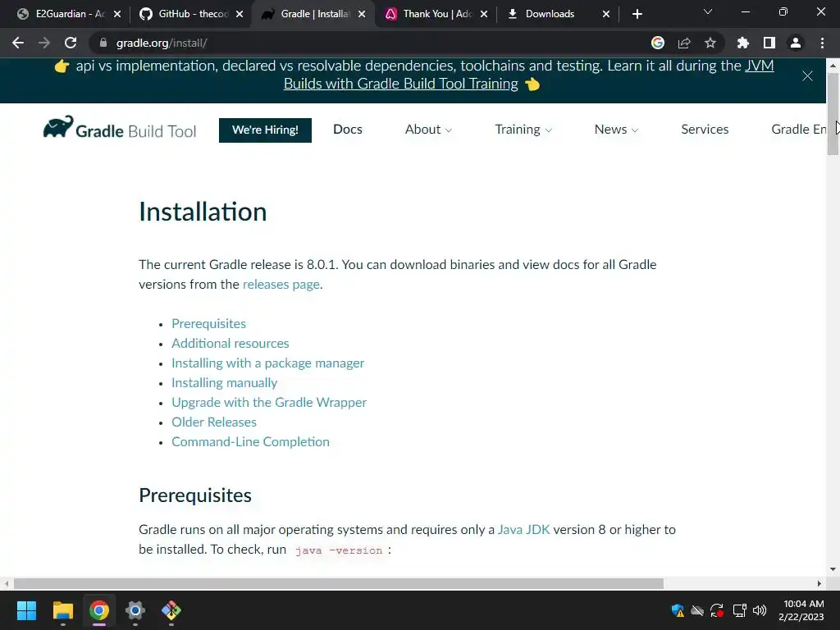Open Chrome profile avatar
840x630 pixels.
click(796, 43)
